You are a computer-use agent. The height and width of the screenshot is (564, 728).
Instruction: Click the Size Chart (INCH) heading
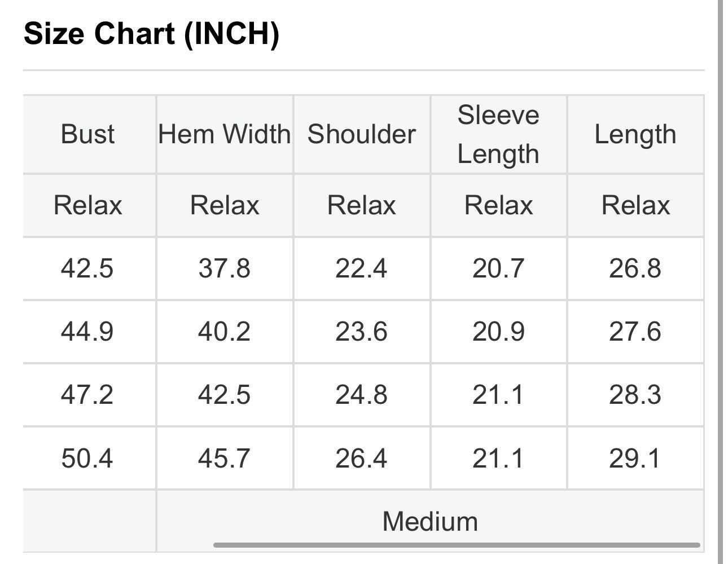point(151,33)
